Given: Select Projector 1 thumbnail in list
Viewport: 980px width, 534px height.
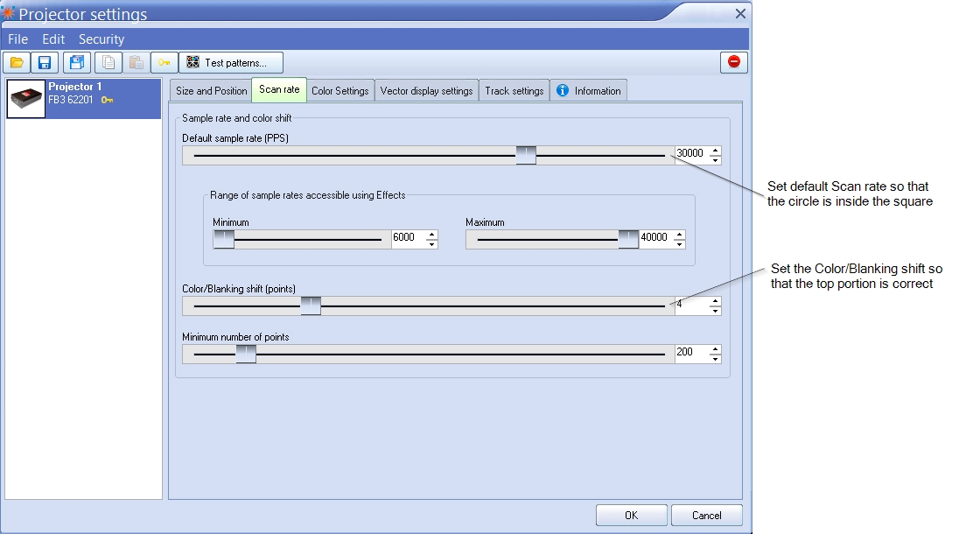Looking at the screenshot, I should (x=27, y=99).
